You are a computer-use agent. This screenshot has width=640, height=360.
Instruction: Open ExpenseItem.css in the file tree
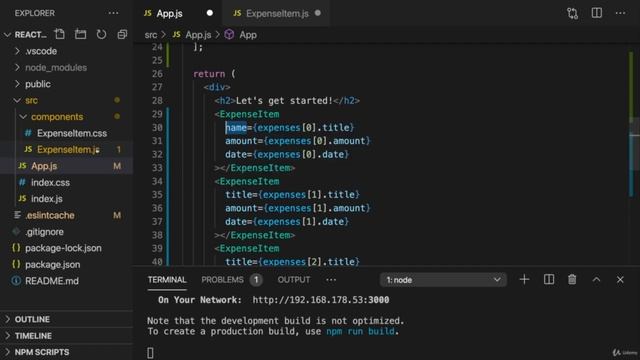[66, 133]
